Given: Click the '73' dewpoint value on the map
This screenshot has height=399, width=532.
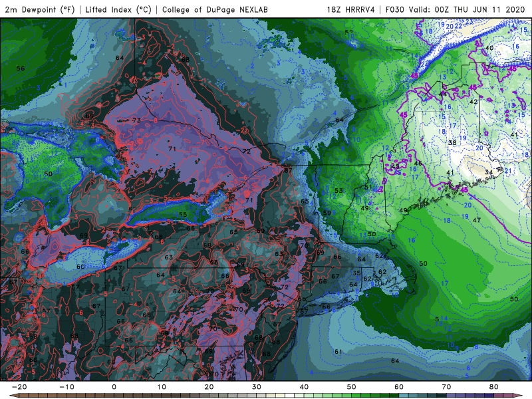Looking at the screenshot, I should [x=136, y=120].
